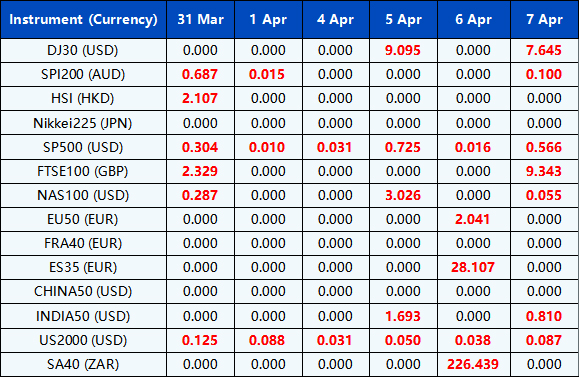Screen dimensions: 579x377
Task: Select the 31 Mar column header
Action: tap(201, 19)
